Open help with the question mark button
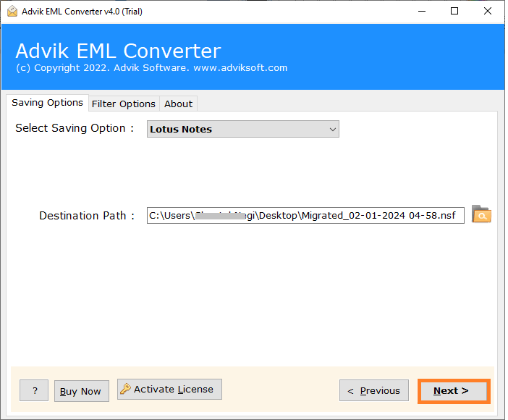The image size is (508, 420). coord(34,390)
